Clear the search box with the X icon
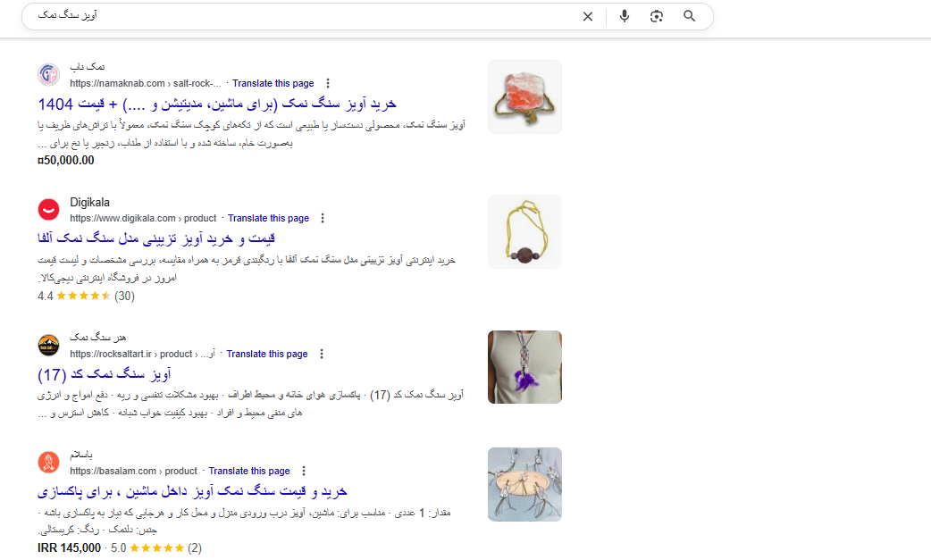This screenshot has height=560, width=931. [588, 17]
